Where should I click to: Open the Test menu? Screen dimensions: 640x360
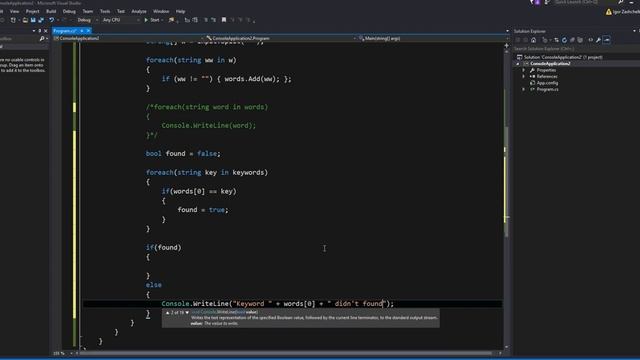[x=121, y=11]
